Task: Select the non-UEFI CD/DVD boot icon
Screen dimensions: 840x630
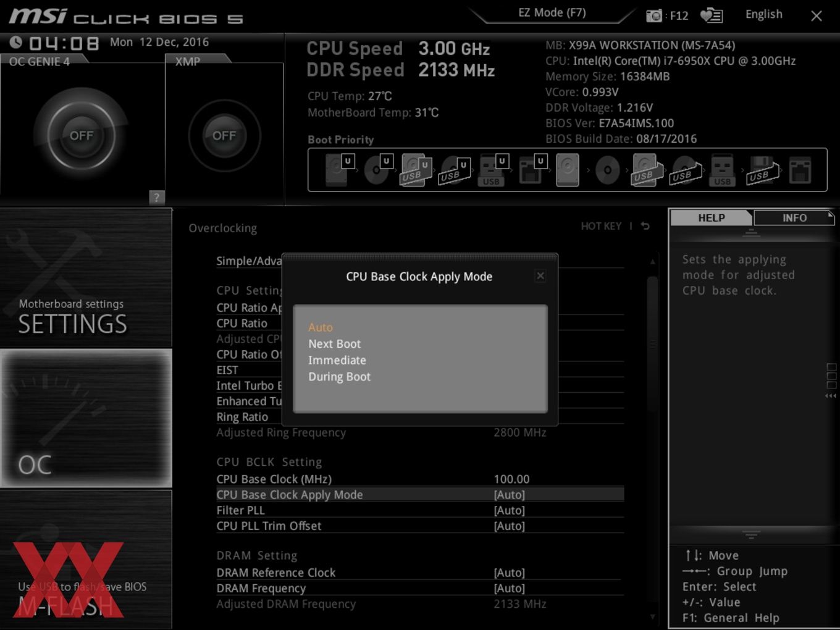Action: pyautogui.click(x=607, y=170)
